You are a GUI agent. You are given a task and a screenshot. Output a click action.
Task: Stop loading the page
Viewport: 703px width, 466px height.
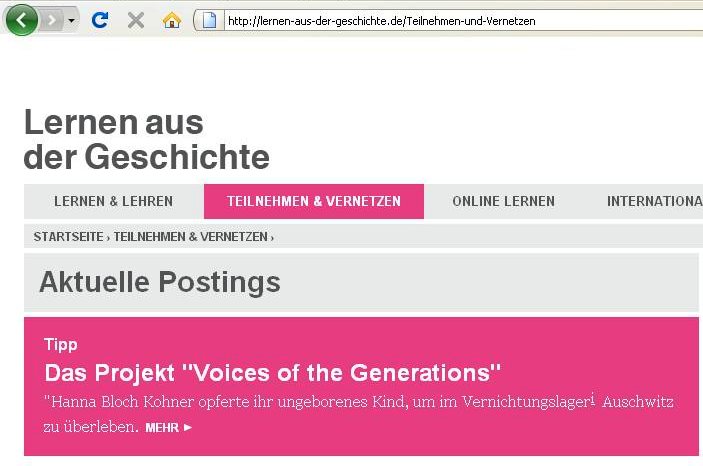tap(136, 19)
